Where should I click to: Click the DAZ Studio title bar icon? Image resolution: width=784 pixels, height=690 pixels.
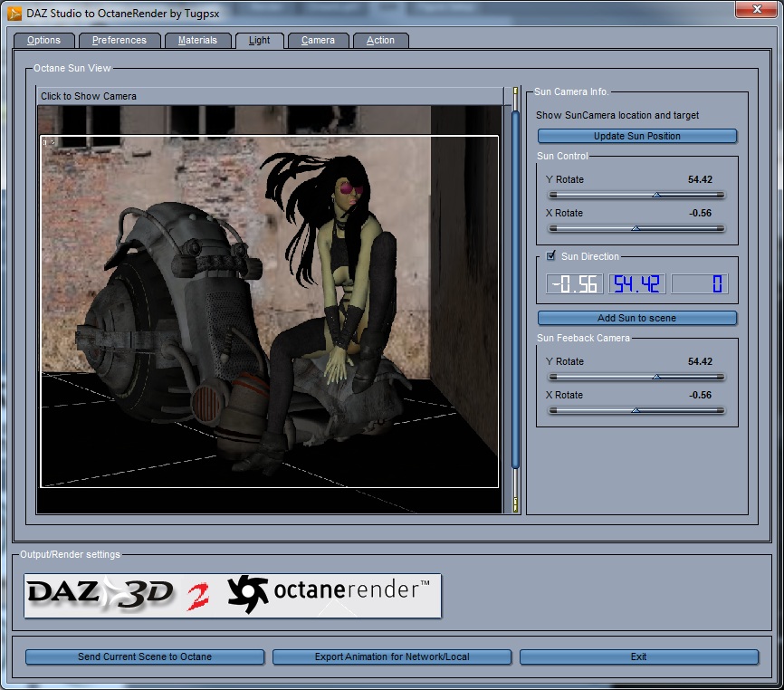14,13
